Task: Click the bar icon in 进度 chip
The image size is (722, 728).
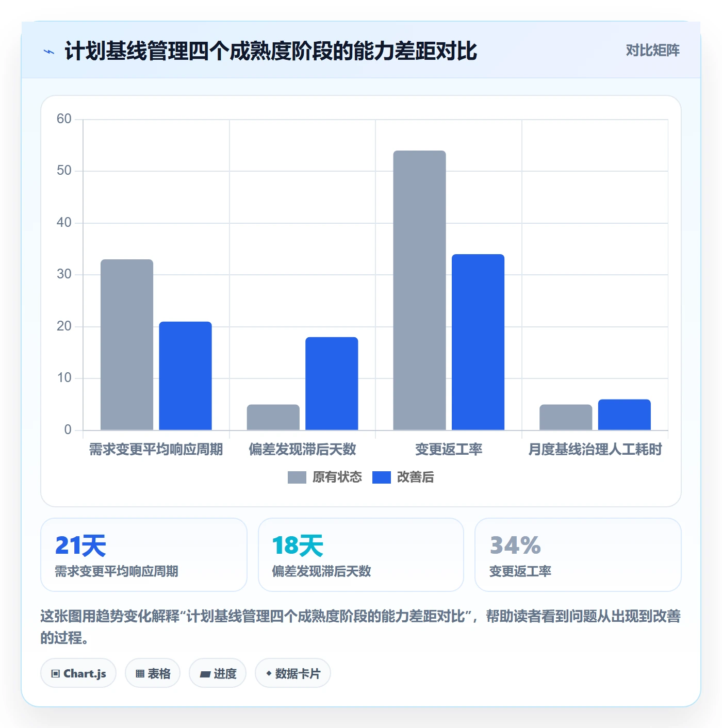Action: click(x=205, y=674)
